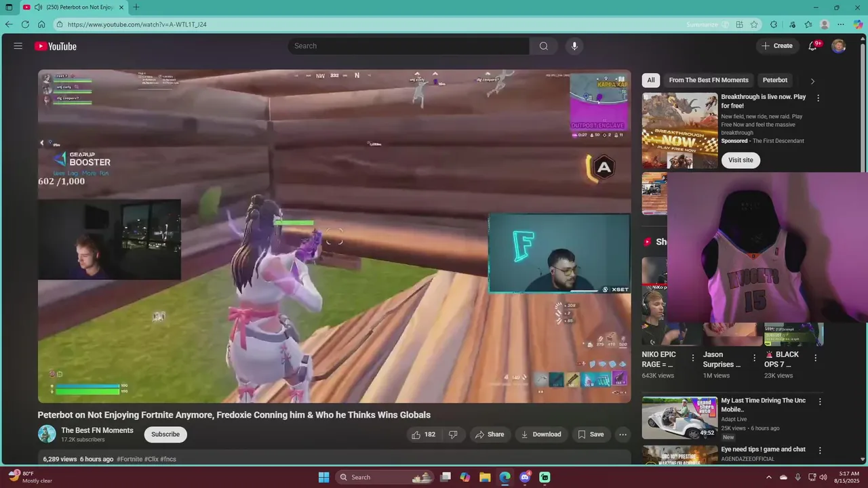Reload the current page
The width and height of the screenshot is (868, 488).
click(25, 24)
